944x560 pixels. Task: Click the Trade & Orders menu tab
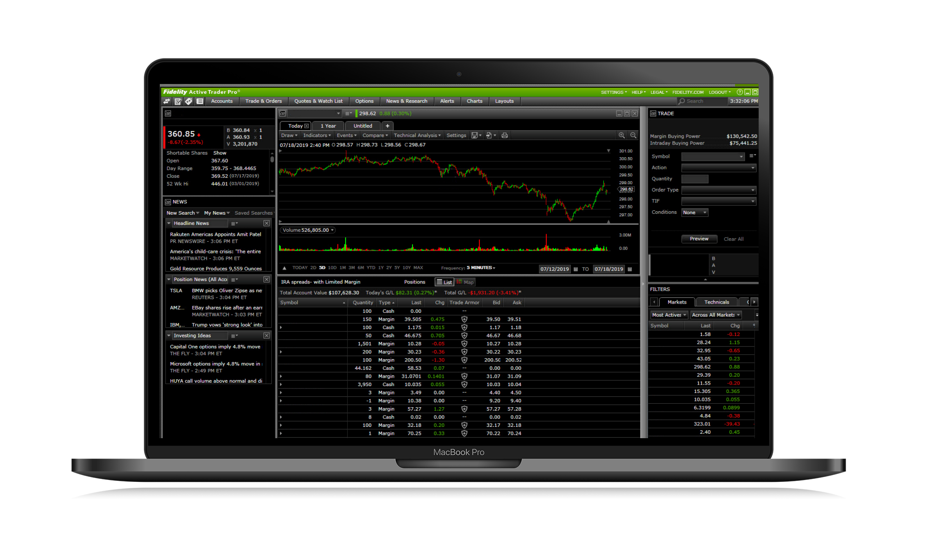coord(262,101)
